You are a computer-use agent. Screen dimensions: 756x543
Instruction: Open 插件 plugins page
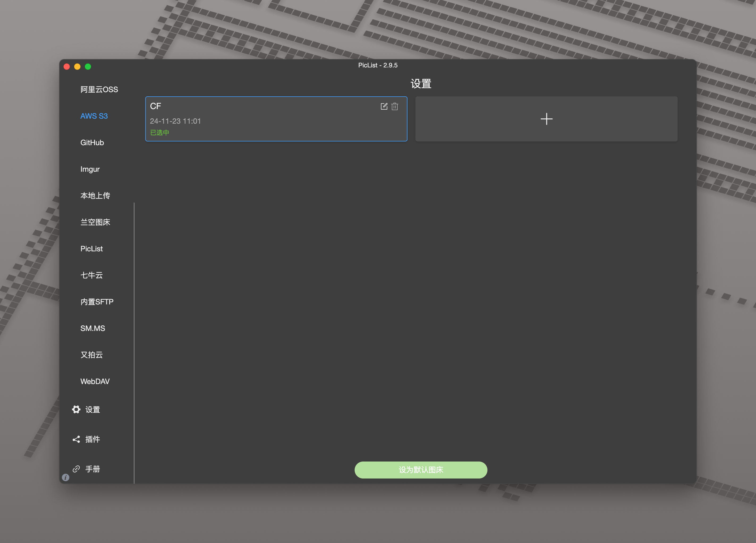93,439
